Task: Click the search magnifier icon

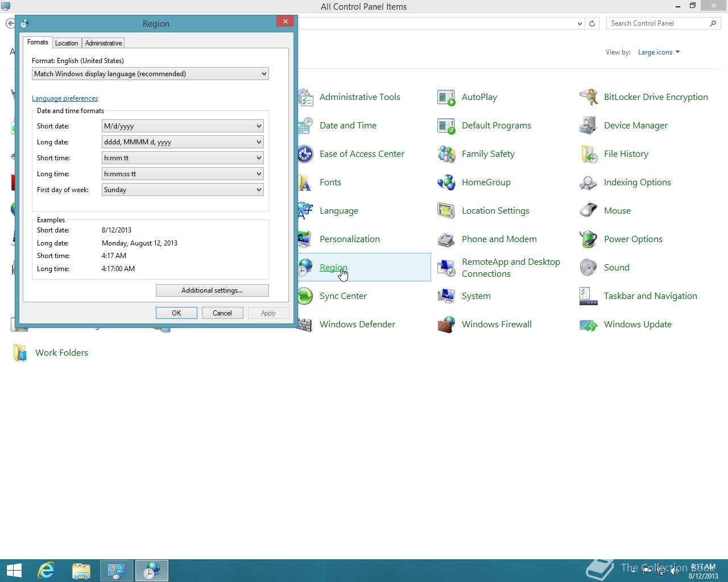Action: [713, 23]
